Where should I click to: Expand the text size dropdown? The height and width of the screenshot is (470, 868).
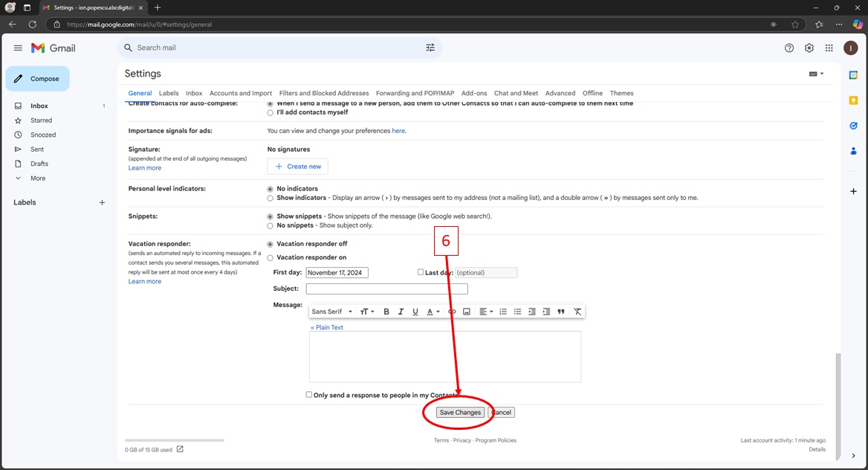pos(367,312)
